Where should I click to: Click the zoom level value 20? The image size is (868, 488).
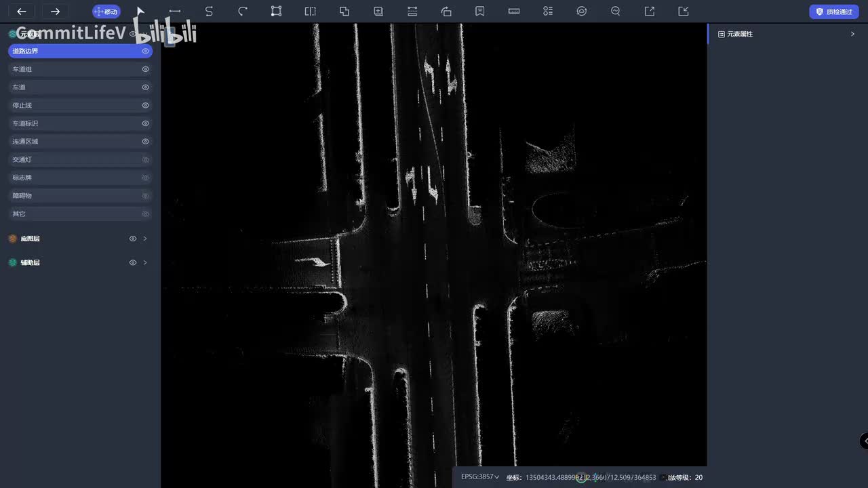coord(698,478)
